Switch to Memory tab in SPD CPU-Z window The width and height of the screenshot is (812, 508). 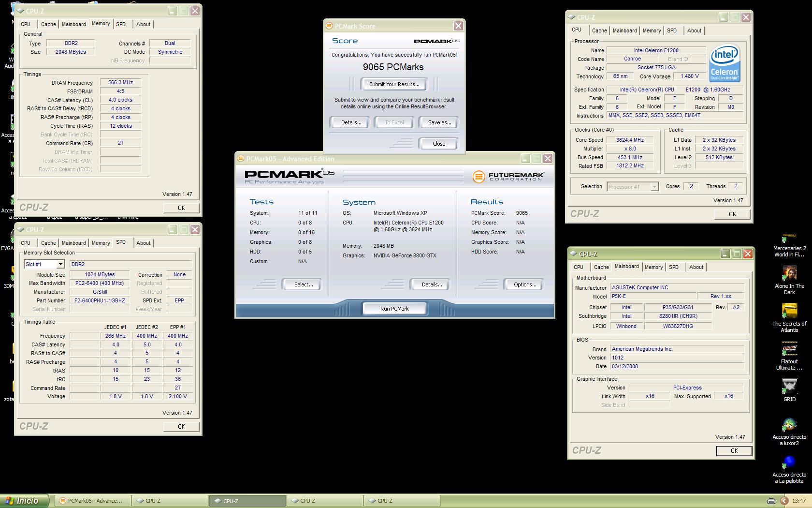[101, 243]
